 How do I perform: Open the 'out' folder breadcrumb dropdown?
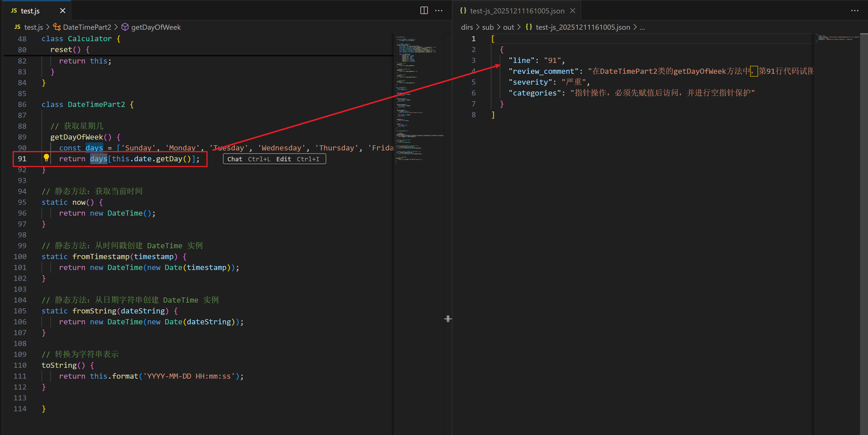click(509, 27)
